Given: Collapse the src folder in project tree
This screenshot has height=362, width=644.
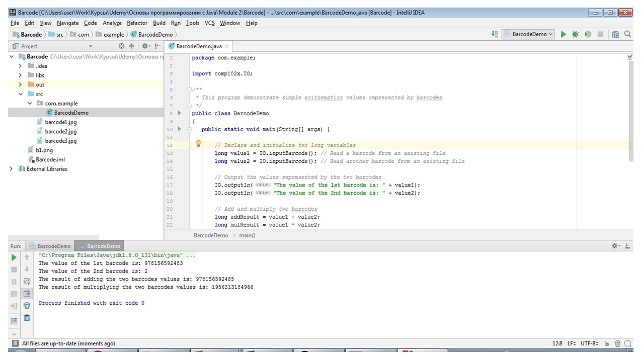Looking at the screenshot, I should [x=21, y=94].
